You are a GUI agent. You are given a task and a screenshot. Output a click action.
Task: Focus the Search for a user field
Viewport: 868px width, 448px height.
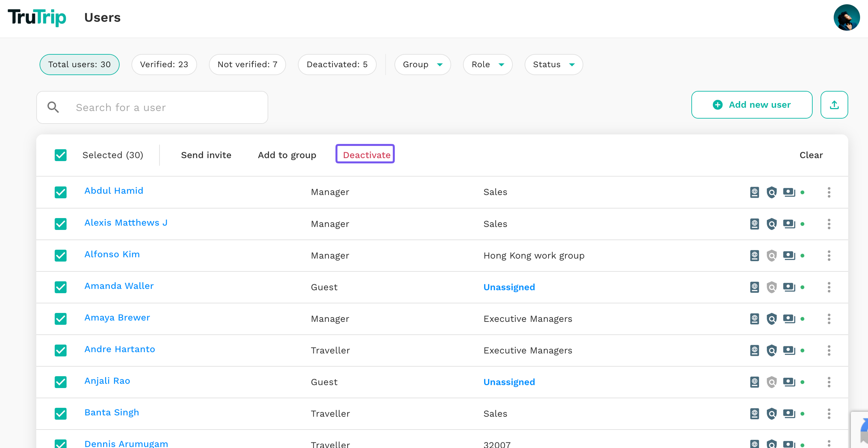pos(152,107)
